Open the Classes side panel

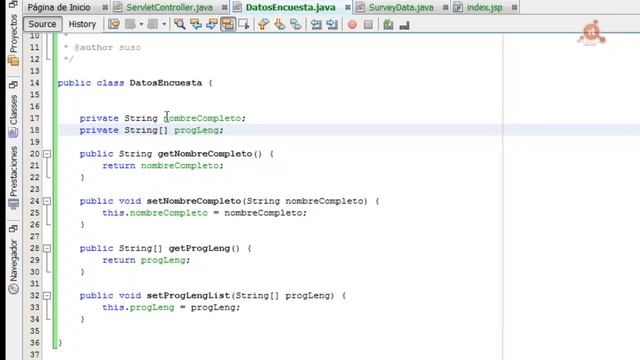point(13,110)
